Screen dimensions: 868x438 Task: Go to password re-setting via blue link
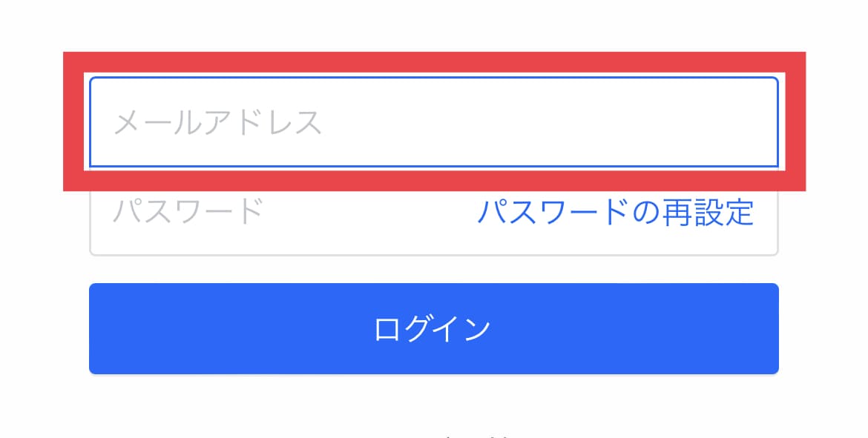tap(616, 212)
